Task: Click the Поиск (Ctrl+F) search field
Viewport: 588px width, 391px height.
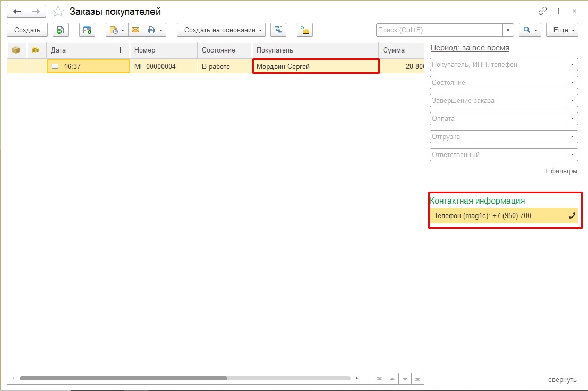Action: tap(439, 30)
